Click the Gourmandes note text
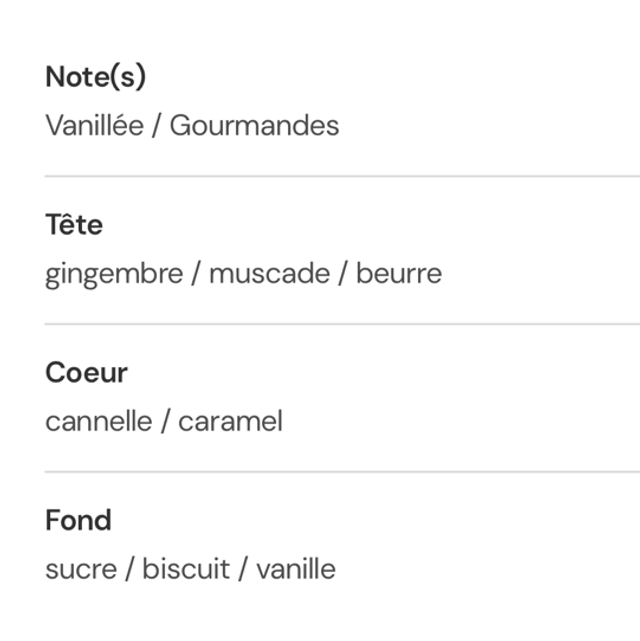The width and height of the screenshot is (640, 641). [254, 126]
